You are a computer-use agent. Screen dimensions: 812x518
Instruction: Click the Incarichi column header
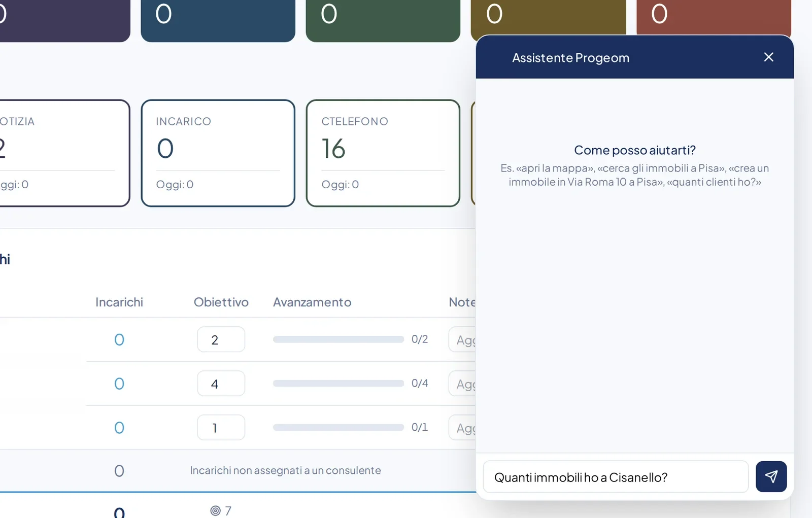coord(119,302)
